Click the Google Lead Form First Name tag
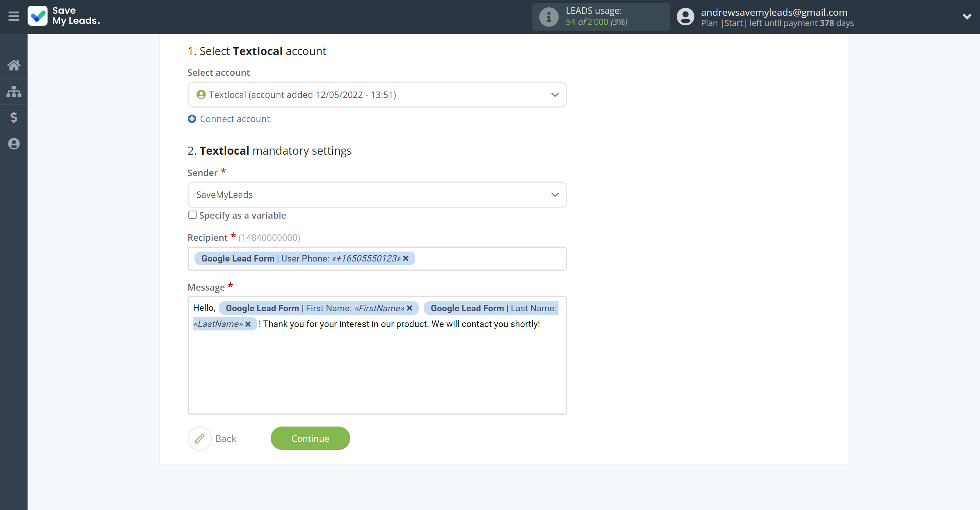 [x=319, y=308]
